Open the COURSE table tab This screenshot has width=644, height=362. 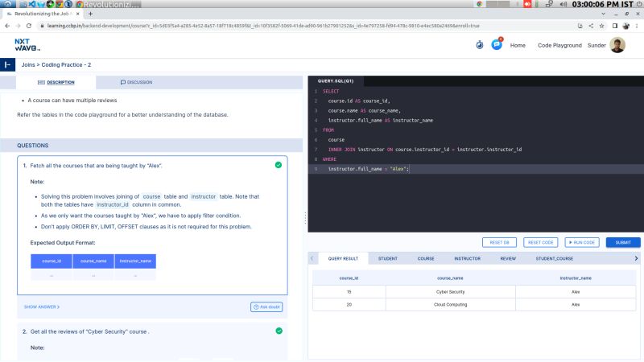coord(426,258)
